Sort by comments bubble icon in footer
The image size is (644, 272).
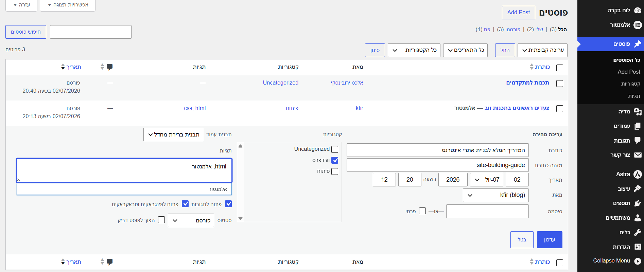pos(110,262)
